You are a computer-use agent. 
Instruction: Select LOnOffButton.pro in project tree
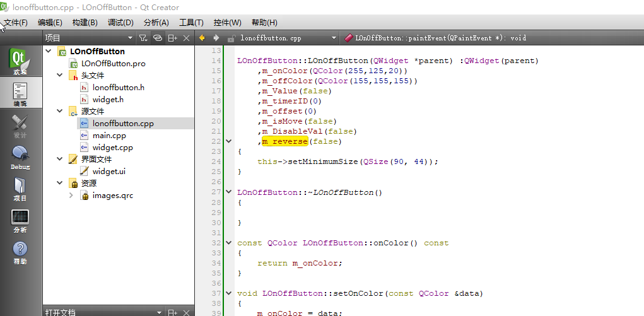(113, 63)
